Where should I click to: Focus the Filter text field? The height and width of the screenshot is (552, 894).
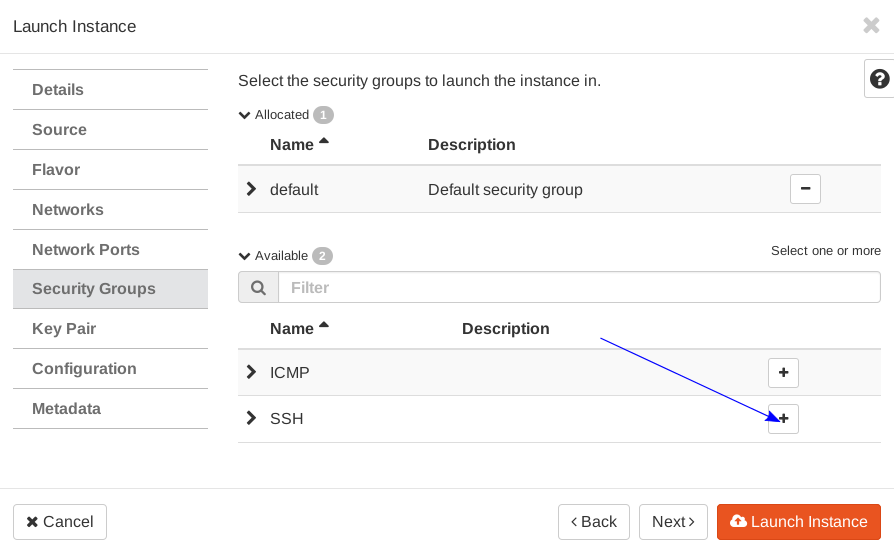579,288
